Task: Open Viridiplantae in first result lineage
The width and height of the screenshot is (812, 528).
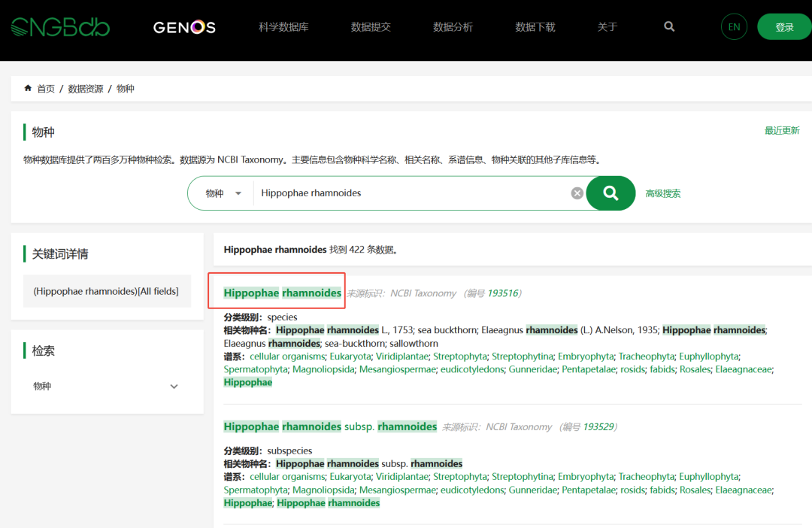Action: pos(401,357)
